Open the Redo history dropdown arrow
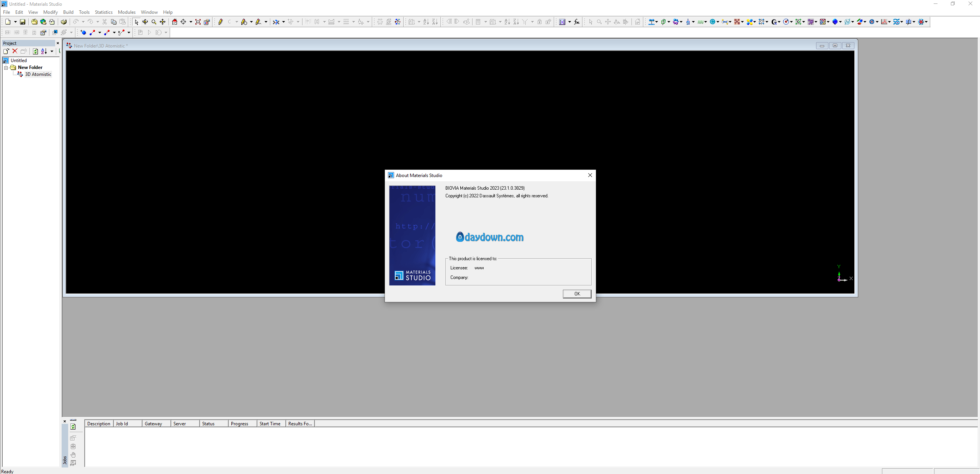Screen dimensions: 980x474 tap(98, 22)
